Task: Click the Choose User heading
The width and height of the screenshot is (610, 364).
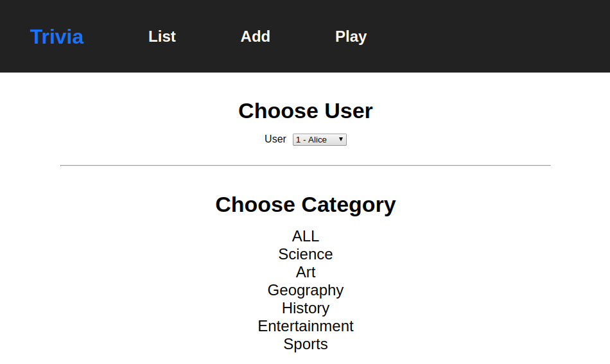Action: [306, 111]
